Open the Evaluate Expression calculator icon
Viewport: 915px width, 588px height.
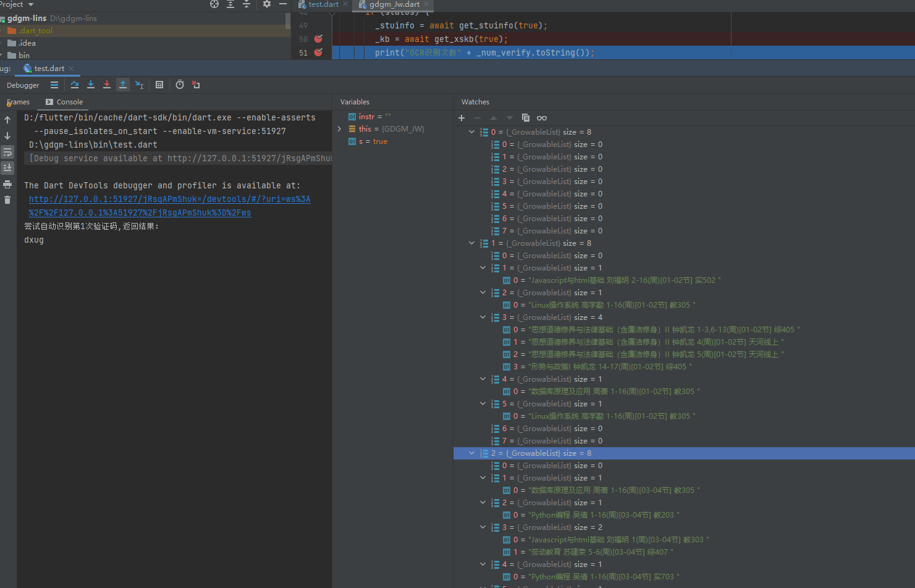point(159,85)
